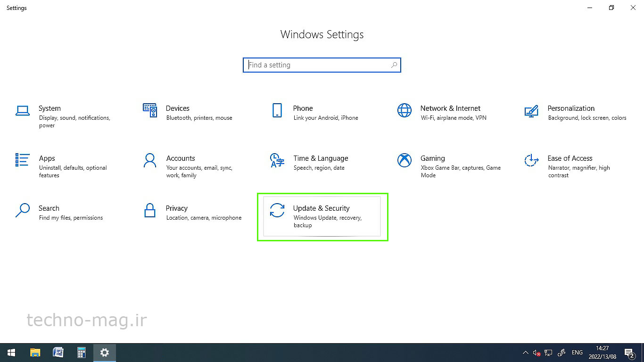Go to Phone settings label

[x=303, y=108]
